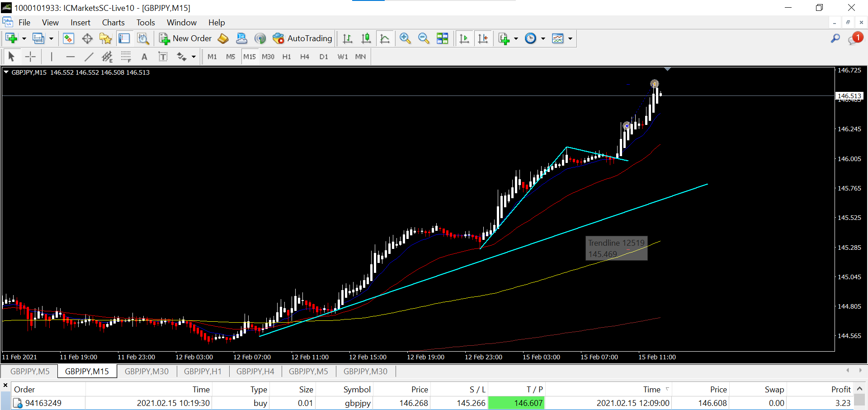Toggle Auto Scroll chart button

[464, 38]
